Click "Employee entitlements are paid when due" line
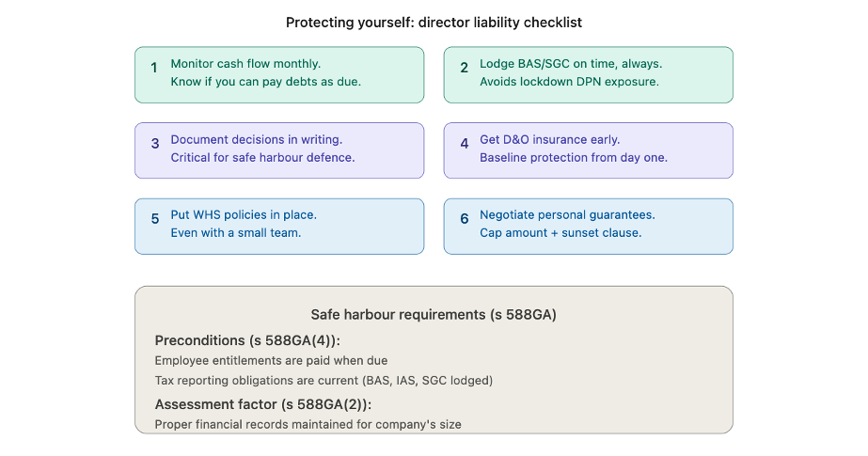 click(x=271, y=360)
